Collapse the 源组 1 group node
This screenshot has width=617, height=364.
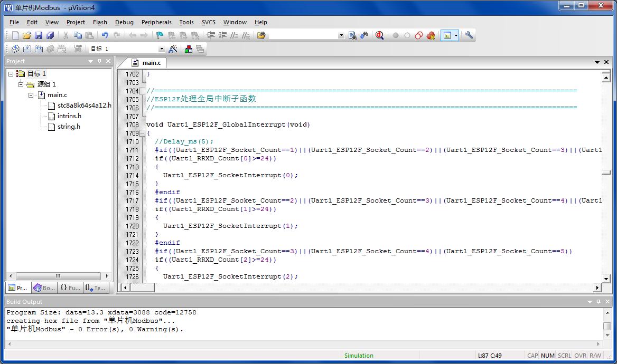coord(21,84)
